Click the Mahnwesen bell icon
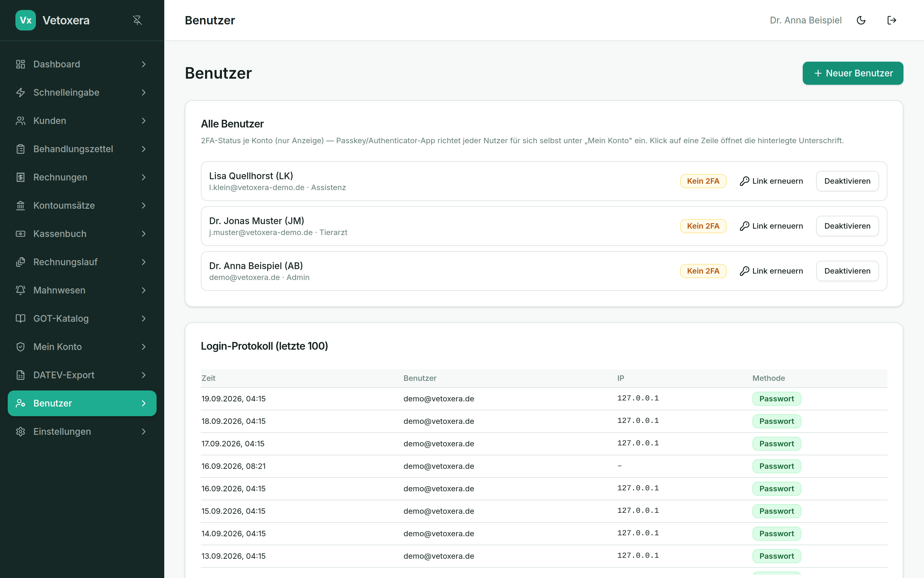The image size is (924, 578). (21, 291)
